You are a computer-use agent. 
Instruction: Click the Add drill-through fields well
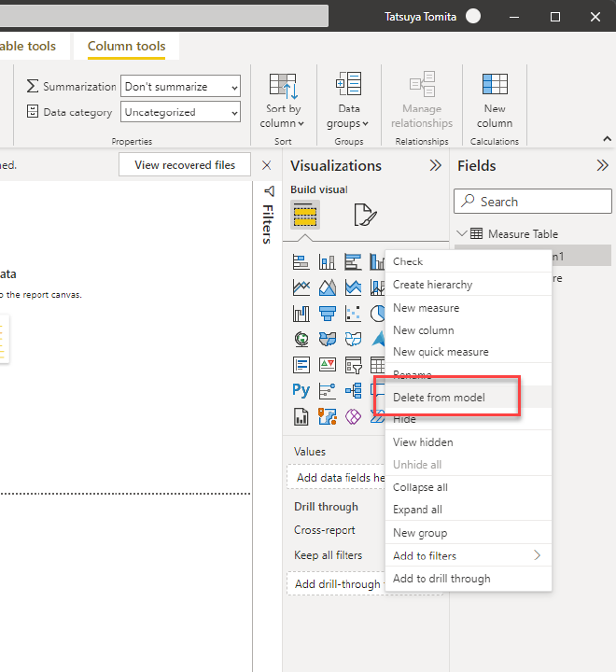[337, 583]
